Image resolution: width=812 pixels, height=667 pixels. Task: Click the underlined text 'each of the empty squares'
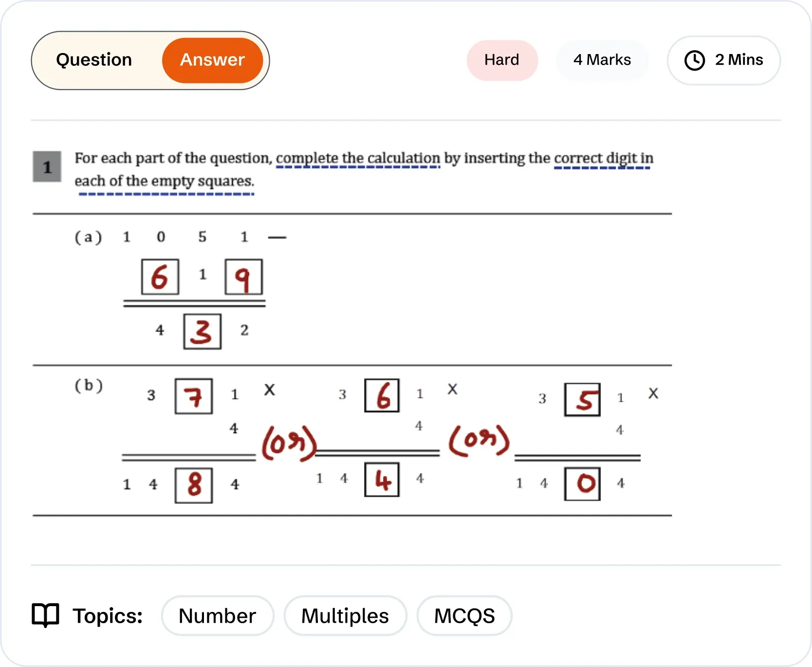(164, 181)
